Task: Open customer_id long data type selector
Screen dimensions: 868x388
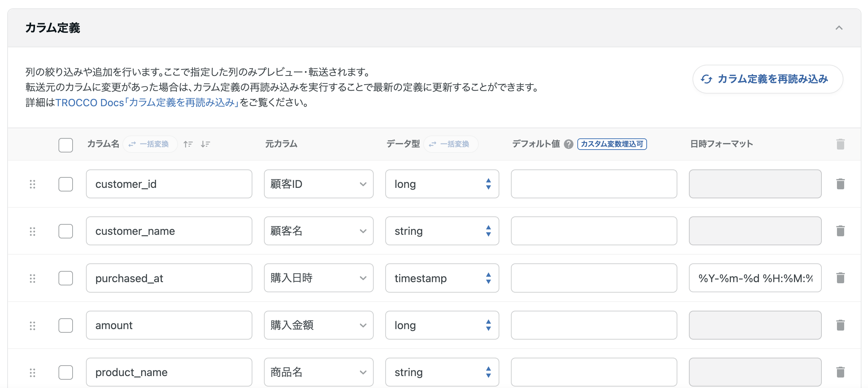Action: point(442,184)
